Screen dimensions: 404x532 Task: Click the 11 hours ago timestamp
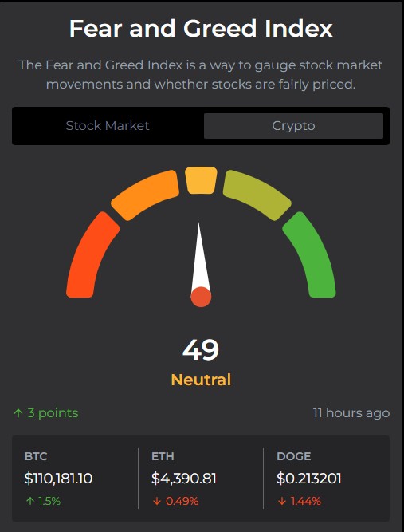tap(351, 413)
